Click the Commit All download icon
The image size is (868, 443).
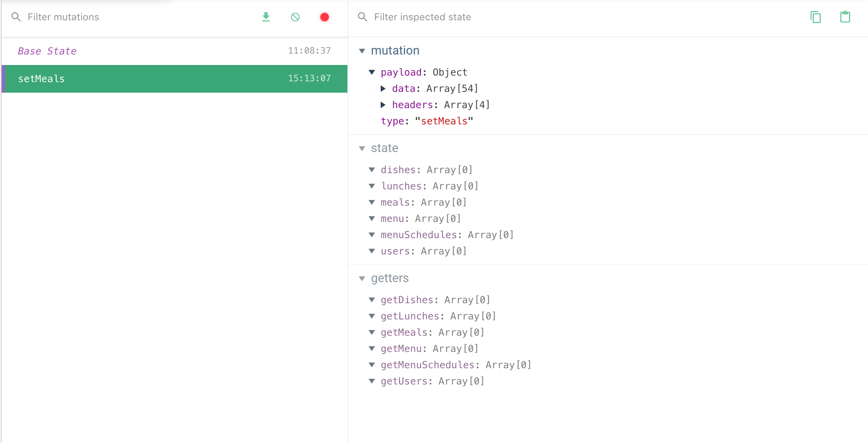(x=266, y=17)
